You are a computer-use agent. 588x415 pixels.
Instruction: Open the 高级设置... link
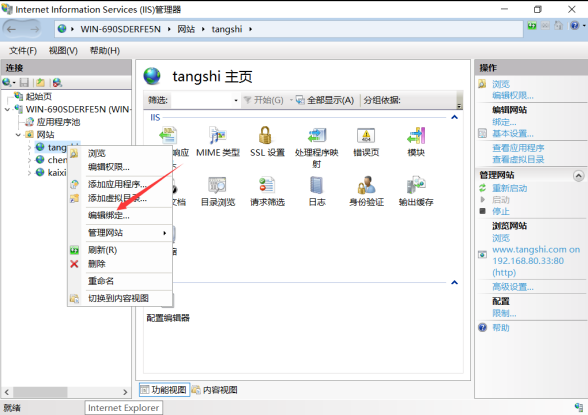pyautogui.click(x=513, y=287)
